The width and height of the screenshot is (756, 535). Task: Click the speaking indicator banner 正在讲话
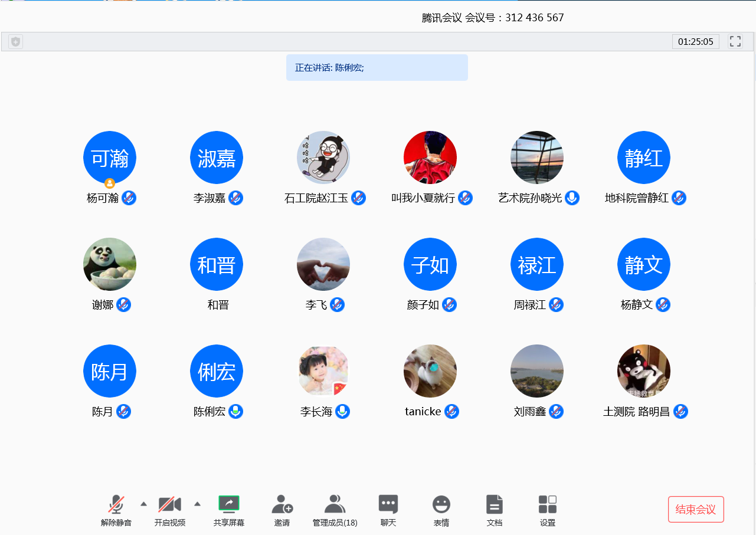[x=377, y=68]
